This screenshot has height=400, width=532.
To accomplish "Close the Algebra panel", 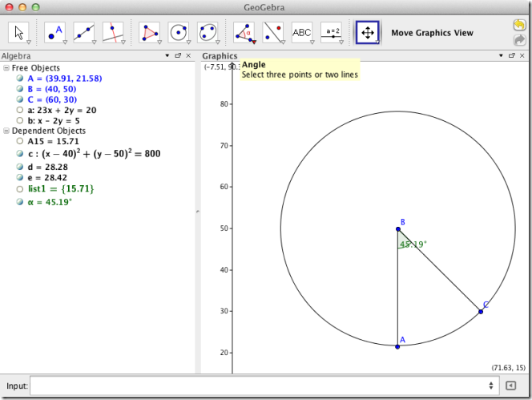I will click(x=188, y=55).
